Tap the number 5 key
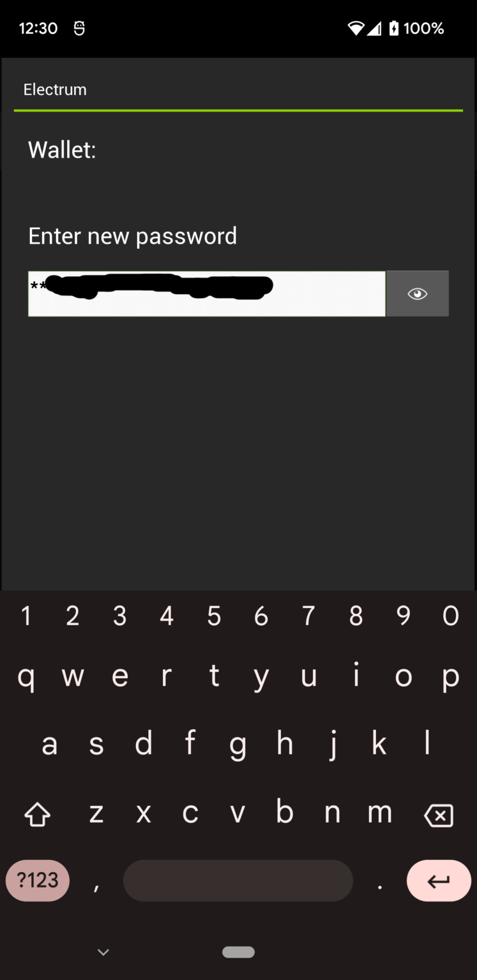This screenshot has width=477, height=980. [x=214, y=616]
